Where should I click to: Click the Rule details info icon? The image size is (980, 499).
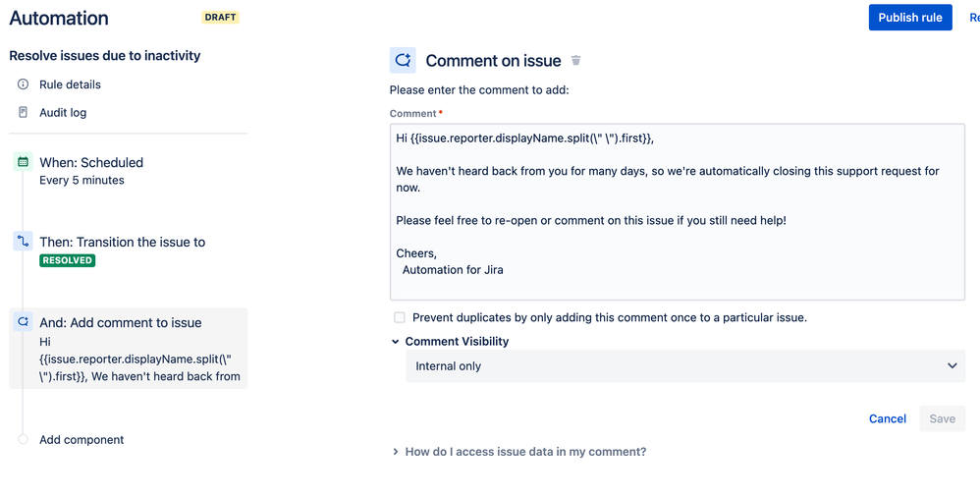click(24, 84)
